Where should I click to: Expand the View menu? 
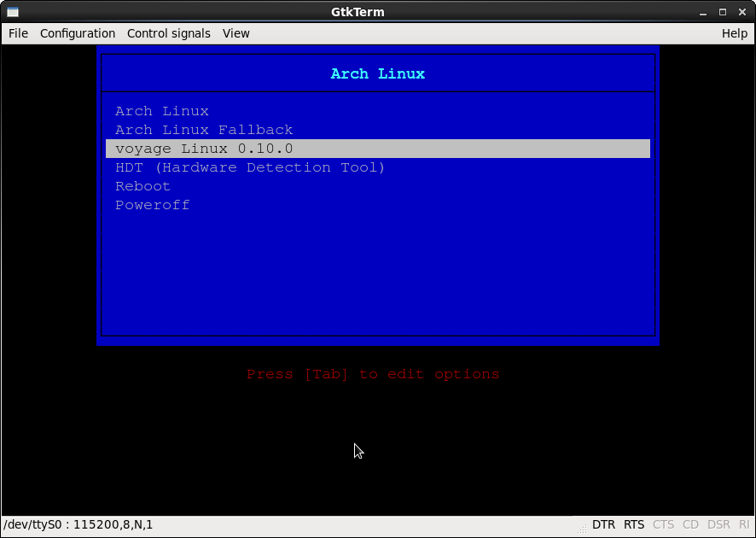click(x=236, y=33)
